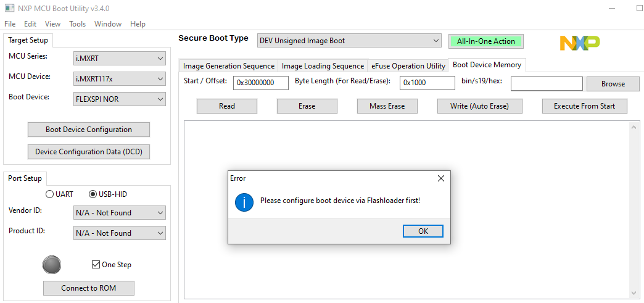Click the Connect to ROM button

coord(88,288)
